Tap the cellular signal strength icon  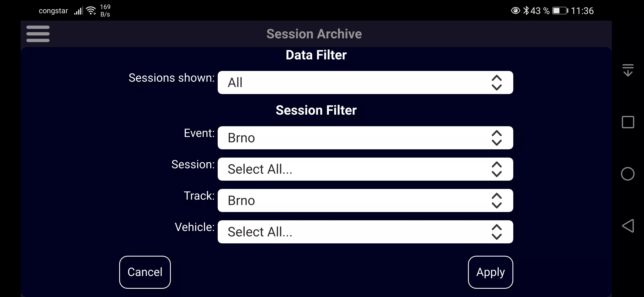(78, 11)
